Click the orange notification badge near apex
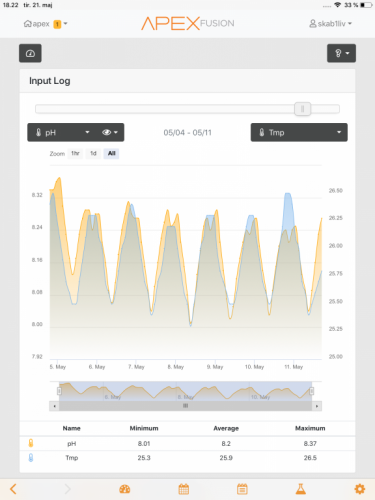The image size is (375, 500). click(x=57, y=24)
